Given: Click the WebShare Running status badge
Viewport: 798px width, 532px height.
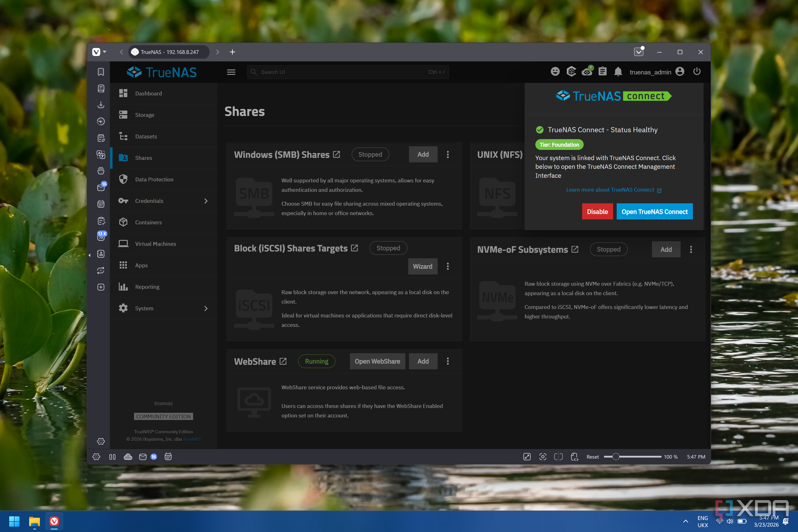Looking at the screenshot, I should tap(317, 361).
